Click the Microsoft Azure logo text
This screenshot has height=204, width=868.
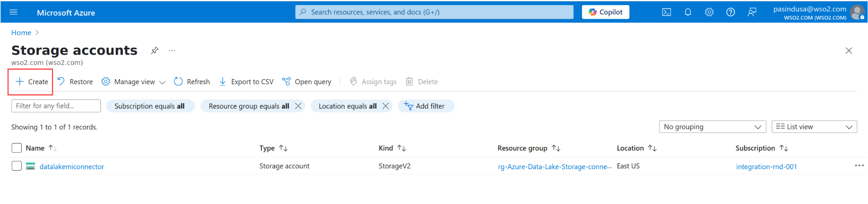pos(66,13)
